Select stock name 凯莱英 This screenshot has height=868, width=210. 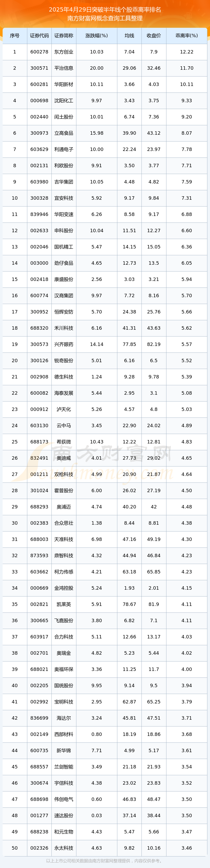(64, 605)
